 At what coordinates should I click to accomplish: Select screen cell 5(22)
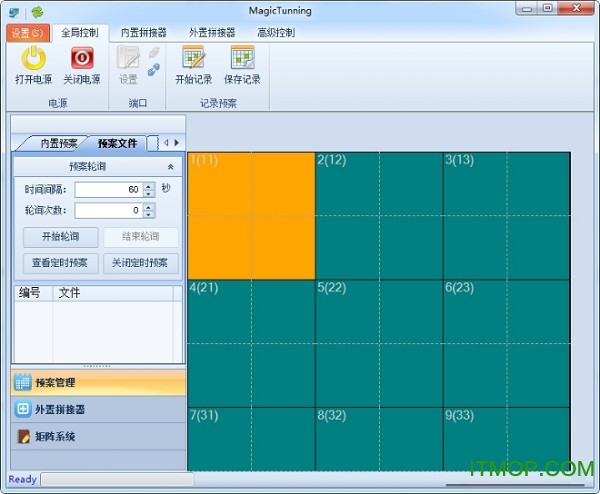pos(379,344)
